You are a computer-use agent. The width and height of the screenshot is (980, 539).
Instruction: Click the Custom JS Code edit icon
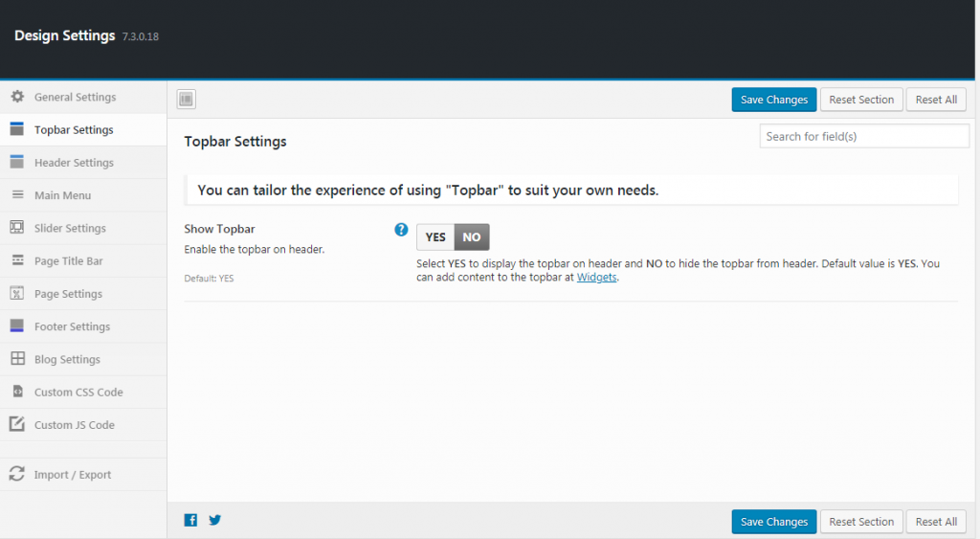click(17, 424)
